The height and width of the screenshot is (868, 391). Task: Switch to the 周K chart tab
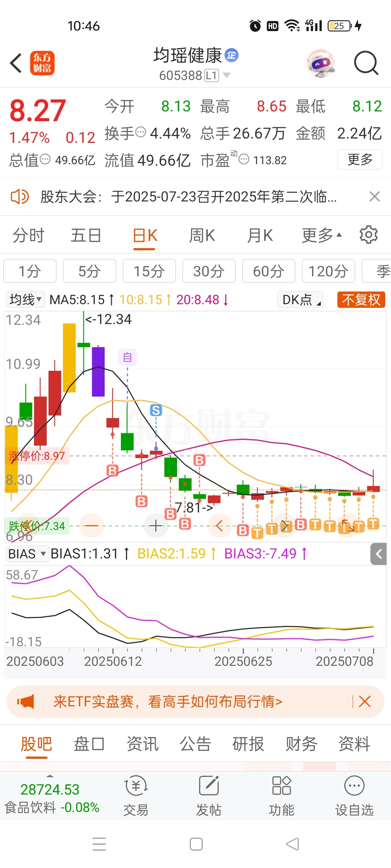tap(202, 236)
